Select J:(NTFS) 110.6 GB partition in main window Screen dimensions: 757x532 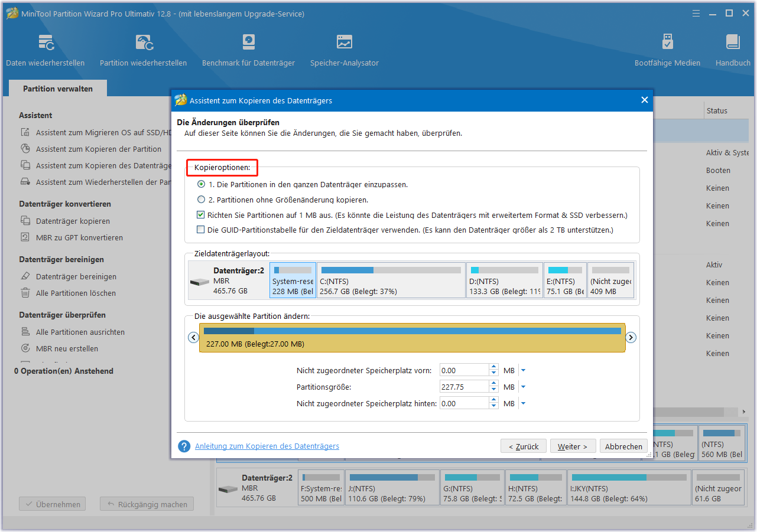click(392, 488)
